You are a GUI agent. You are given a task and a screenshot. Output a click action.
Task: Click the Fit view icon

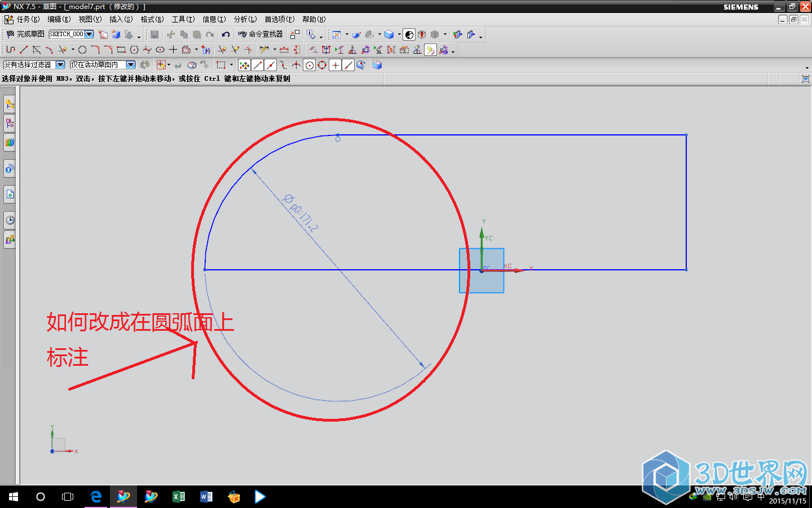click(x=337, y=34)
